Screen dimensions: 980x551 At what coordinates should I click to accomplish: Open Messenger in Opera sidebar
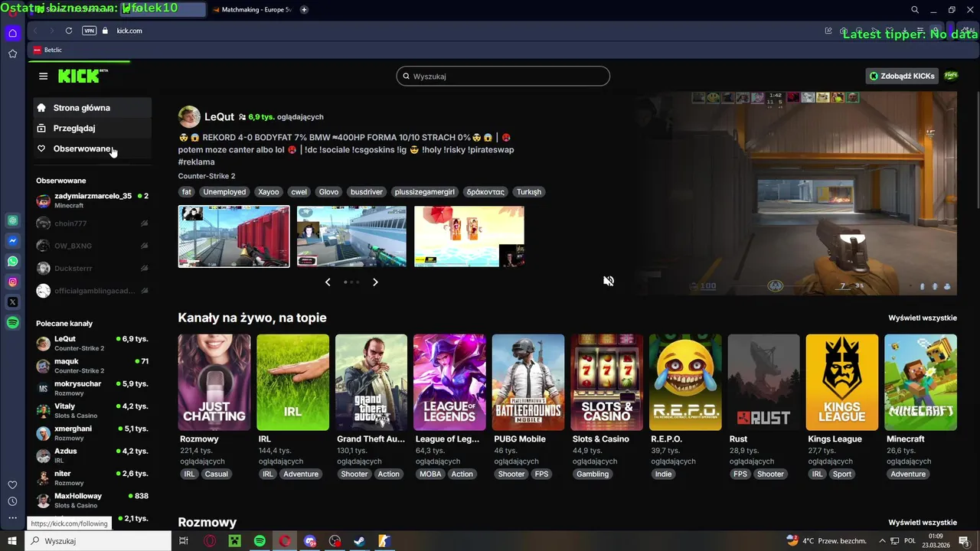click(x=12, y=241)
